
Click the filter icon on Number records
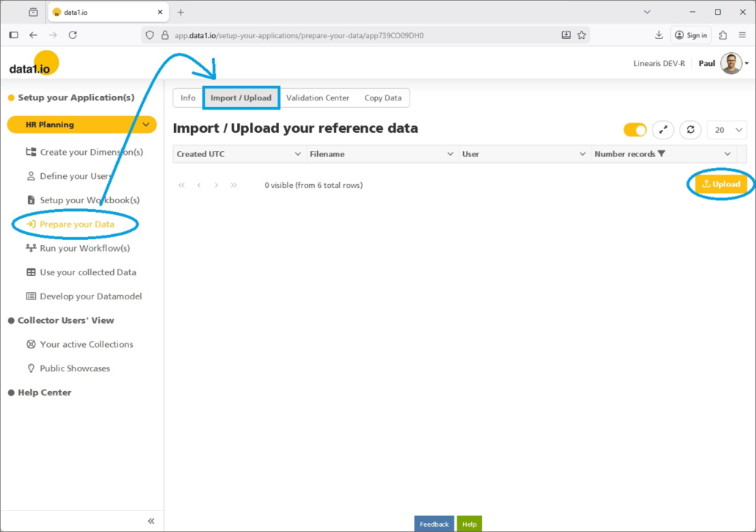coord(661,154)
